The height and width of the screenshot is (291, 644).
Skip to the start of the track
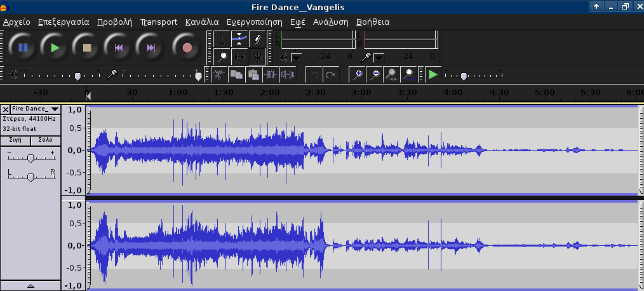pos(119,48)
